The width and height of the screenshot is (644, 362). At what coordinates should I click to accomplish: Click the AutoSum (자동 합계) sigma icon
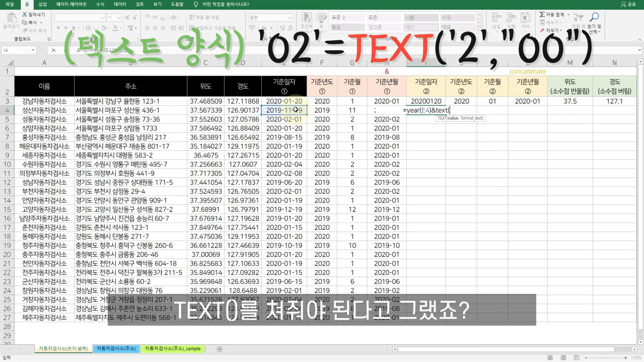(542, 14)
